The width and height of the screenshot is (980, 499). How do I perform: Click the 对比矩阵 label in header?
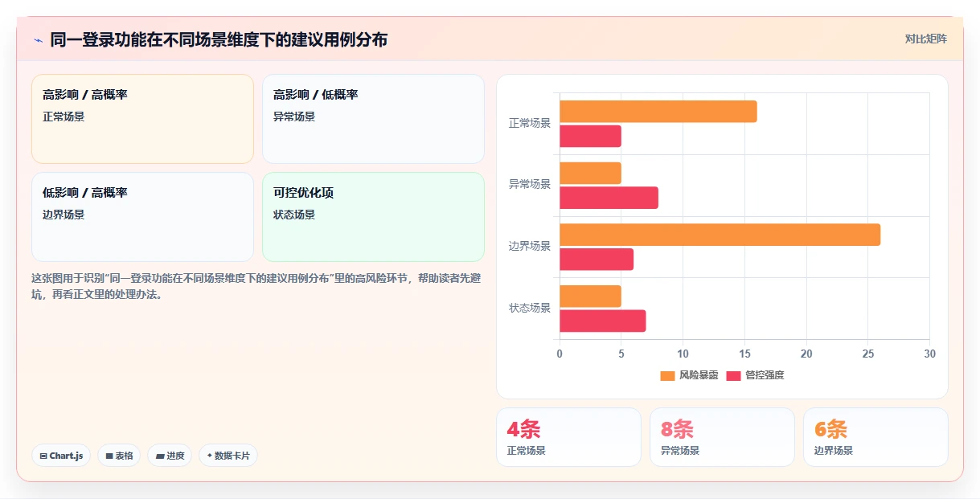(x=925, y=39)
